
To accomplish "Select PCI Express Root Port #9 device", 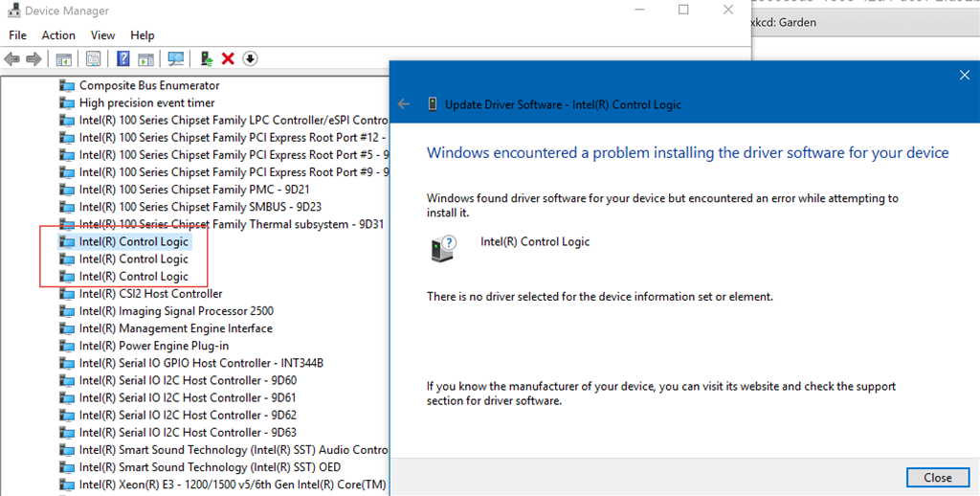I will pyautogui.click(x=223, y=172).
